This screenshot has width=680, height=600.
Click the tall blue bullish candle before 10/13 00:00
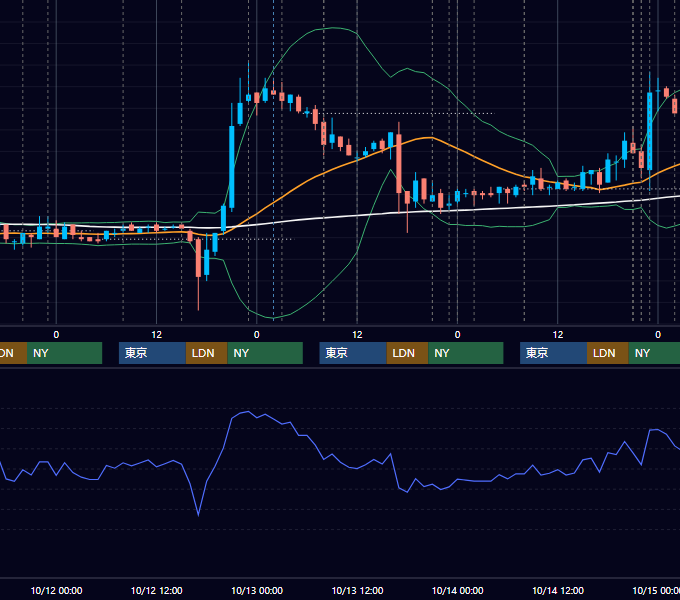[232, 167]
